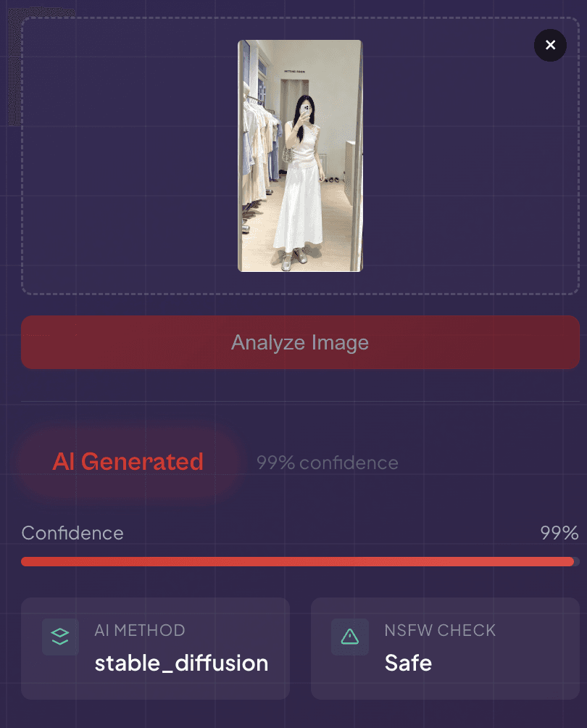Screen dimensions: 587x728
Task: Click the 99% value on the Confidence row
Action: pyautogui.click(x=559, y=532)
